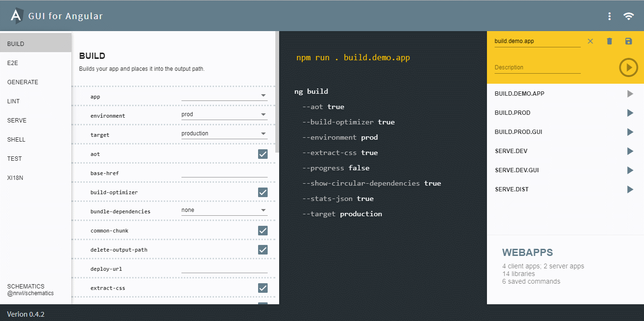Run the BUILD.PROD.GUI saved command

(630, 132)
